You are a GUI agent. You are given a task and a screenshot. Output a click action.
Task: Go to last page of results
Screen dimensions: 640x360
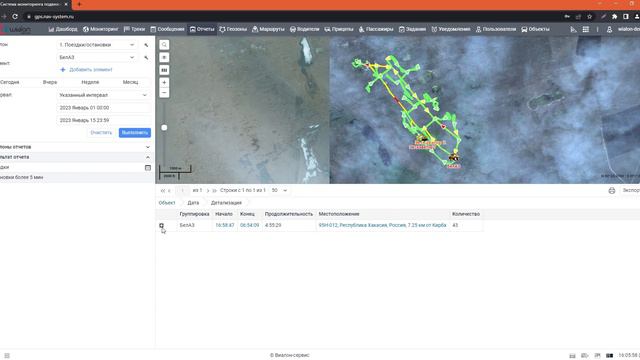(x=214, y=191)
